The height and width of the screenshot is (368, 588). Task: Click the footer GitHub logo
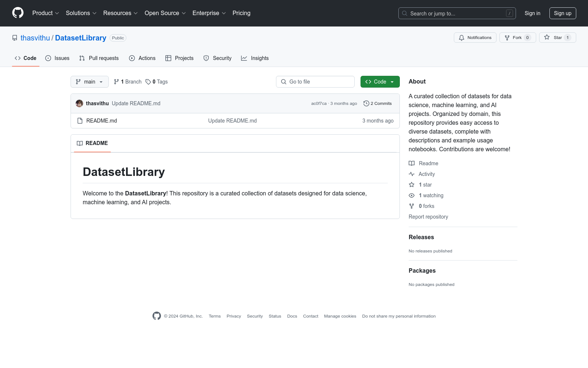pyautogui.click(x=157, y=316)
